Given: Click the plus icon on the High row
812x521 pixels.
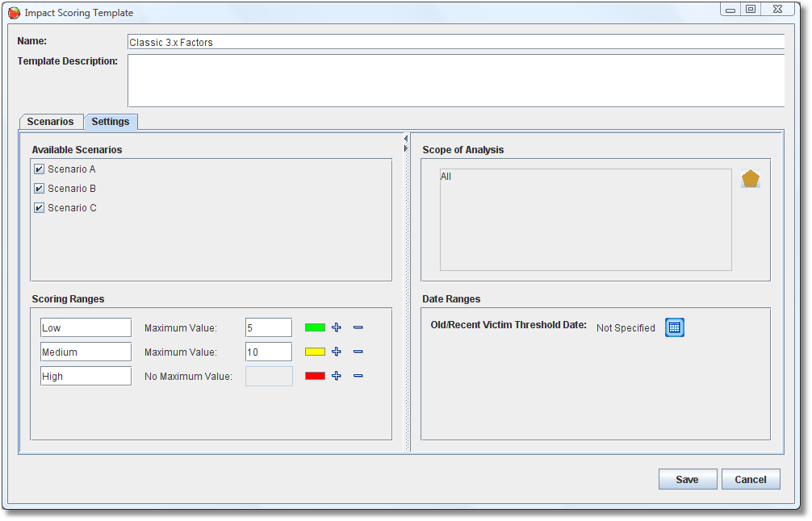Looking at the screenshot, I should click(337, 376).
